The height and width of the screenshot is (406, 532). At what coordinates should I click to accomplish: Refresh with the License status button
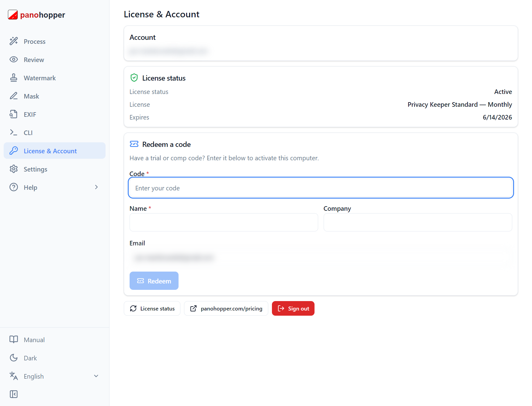[x=152, y=308]
